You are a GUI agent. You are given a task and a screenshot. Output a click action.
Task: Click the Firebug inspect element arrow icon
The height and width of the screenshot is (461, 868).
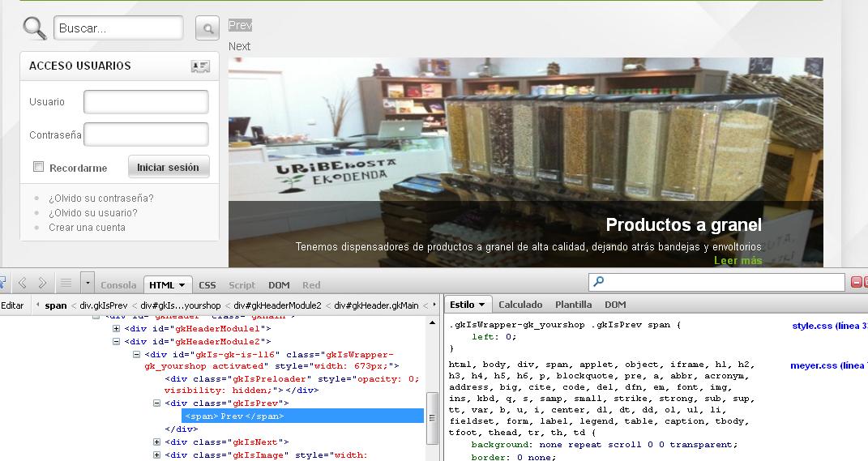click(2, 284)
